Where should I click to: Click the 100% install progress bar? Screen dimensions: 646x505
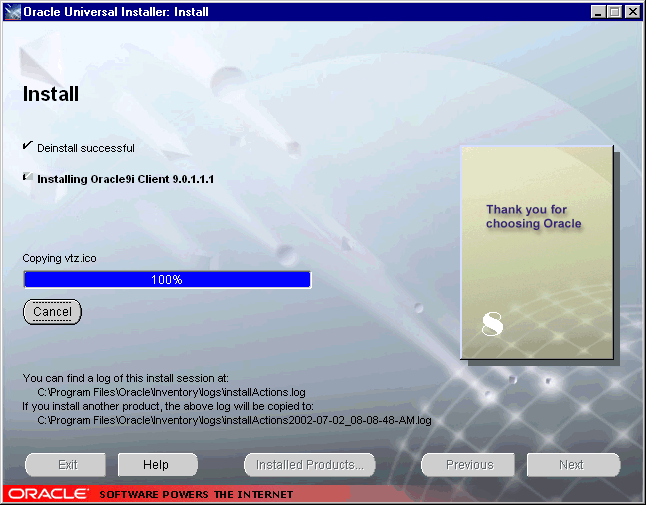(x=167, y=280)
